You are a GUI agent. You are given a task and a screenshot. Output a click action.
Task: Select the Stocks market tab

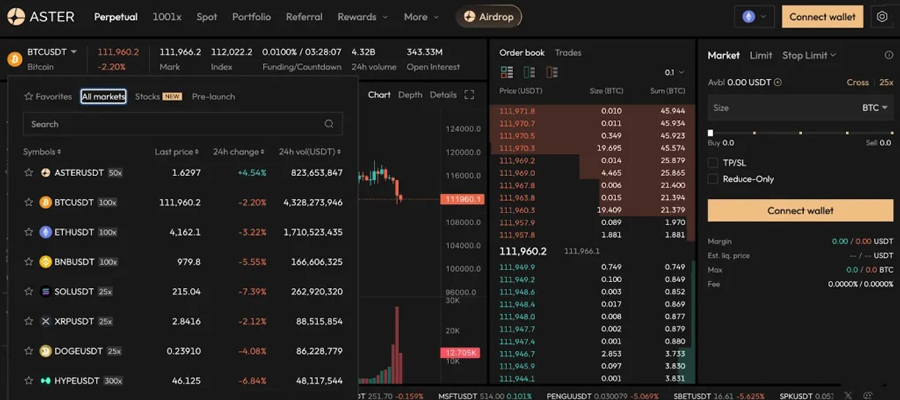point(158,96)
